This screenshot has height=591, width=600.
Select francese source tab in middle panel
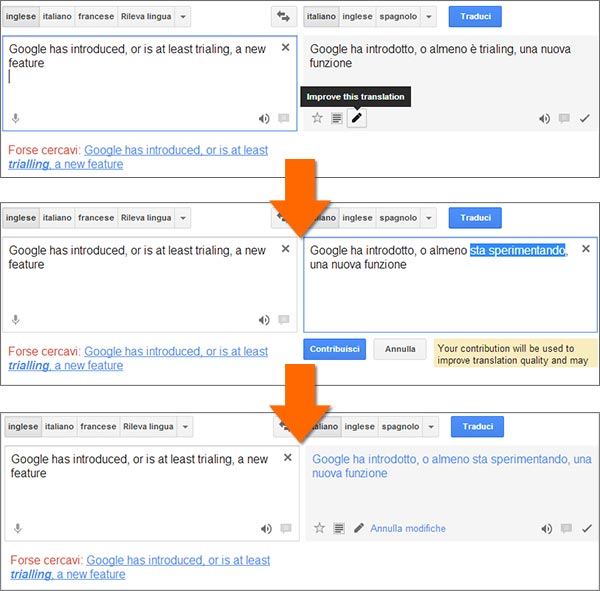[96, 218]
